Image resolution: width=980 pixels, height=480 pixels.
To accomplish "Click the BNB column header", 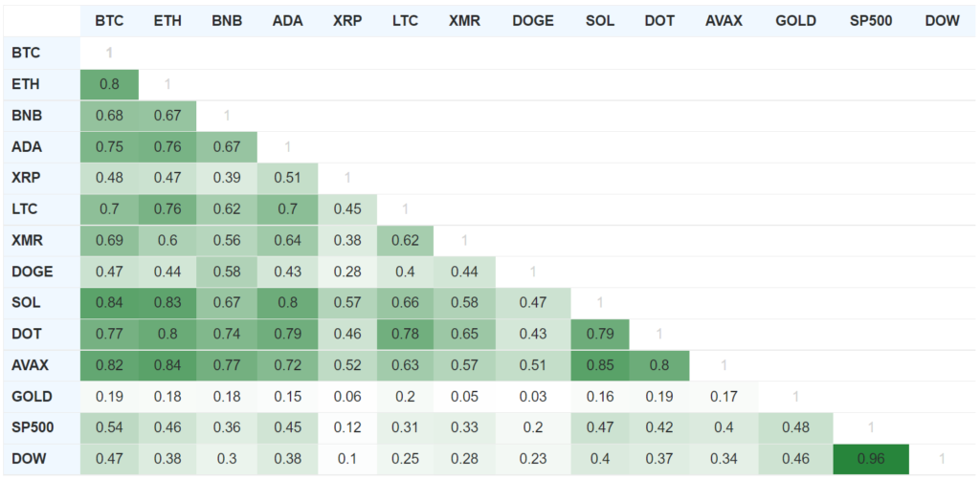I will [x=227, y=21].
